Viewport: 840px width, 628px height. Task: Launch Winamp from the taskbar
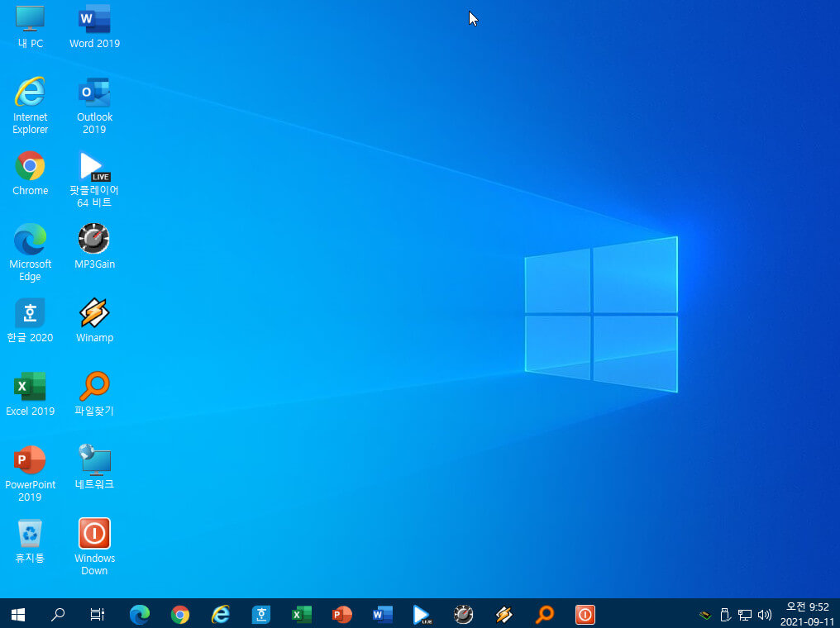coord(504,614)
